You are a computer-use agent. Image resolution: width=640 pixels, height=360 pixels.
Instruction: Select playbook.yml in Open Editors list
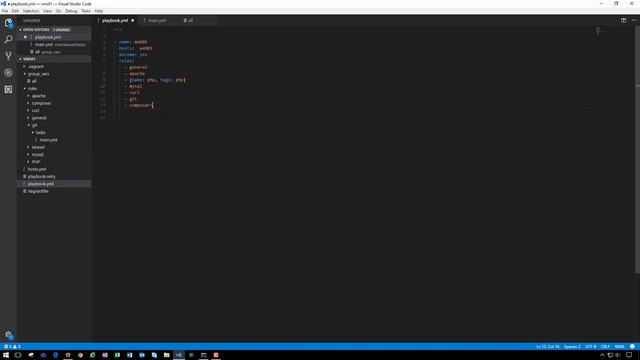pyautogui.click(x=54, y=37)
